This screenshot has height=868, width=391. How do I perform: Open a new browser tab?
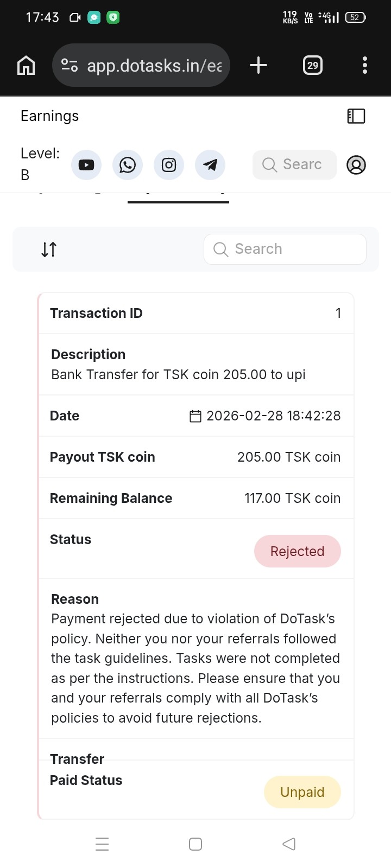click(258, 66)
